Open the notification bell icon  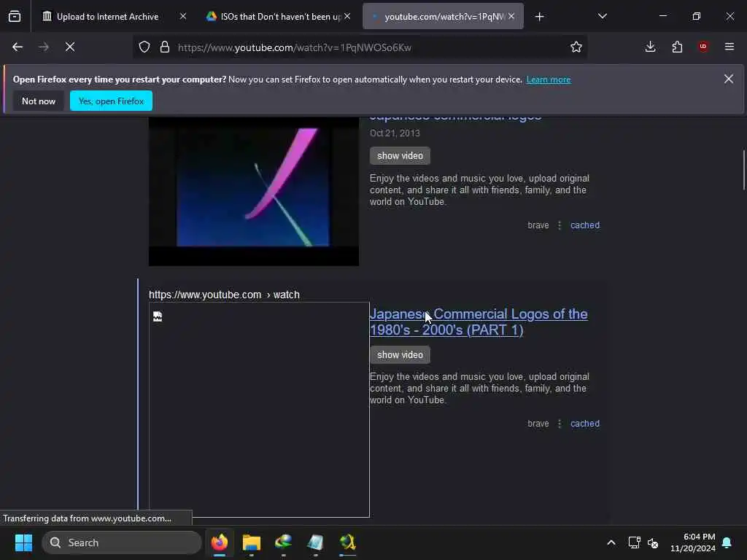(x=727, y=542)
